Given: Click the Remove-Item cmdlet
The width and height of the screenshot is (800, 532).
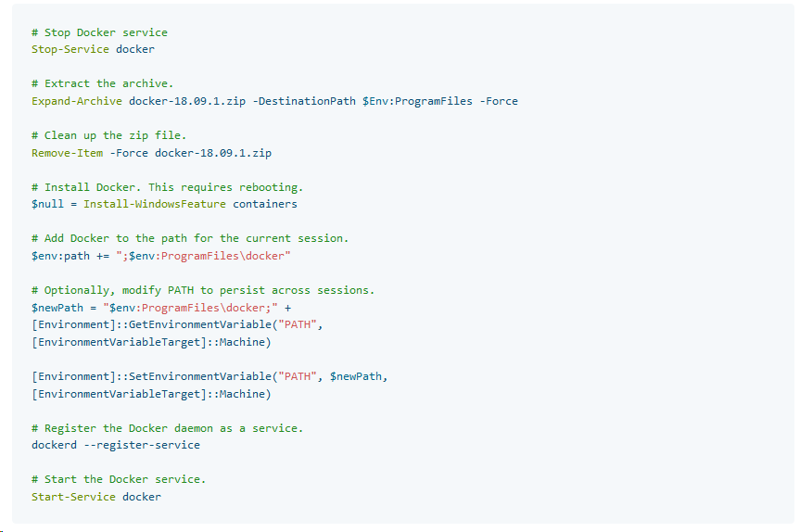Looking at the screenshot, I should (67, 153).
